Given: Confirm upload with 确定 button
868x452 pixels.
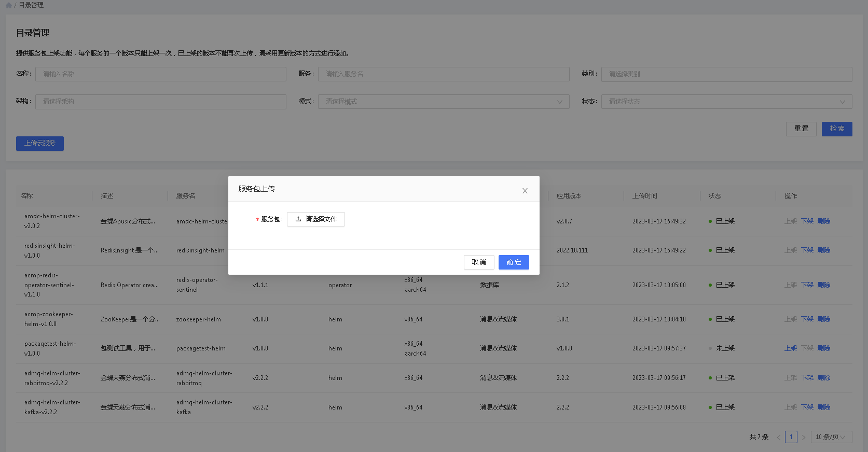Looking at the screenshot, I should pyautogui.click(x=513, y=262).
